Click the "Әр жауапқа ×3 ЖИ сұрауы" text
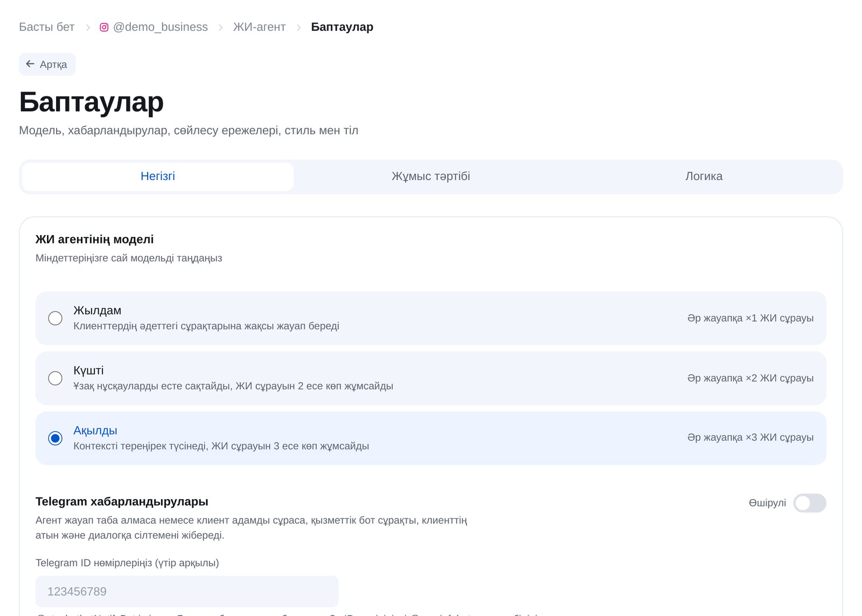This screenshot has width=862, height=616. (x=750, y=437)
